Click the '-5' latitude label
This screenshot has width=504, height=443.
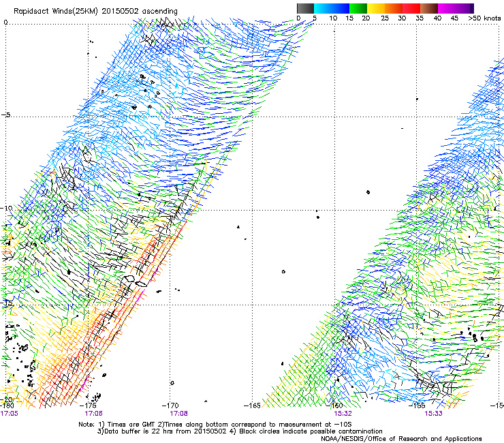pos(5,114)
